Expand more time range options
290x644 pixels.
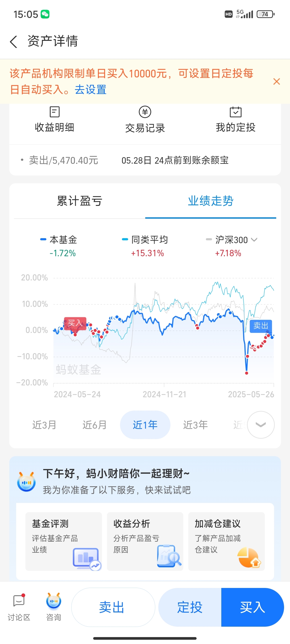tap(261, 425)
